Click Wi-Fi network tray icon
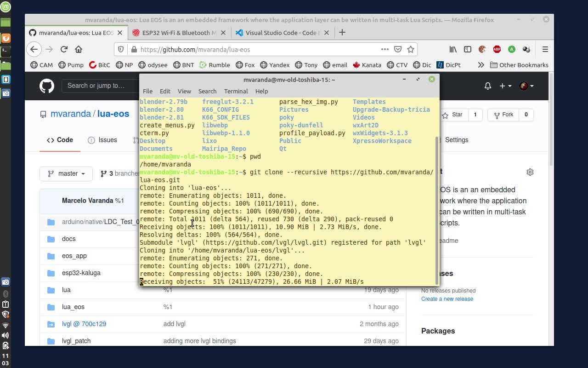Screen dimensions: 588x368 click(x=6, y=325)
